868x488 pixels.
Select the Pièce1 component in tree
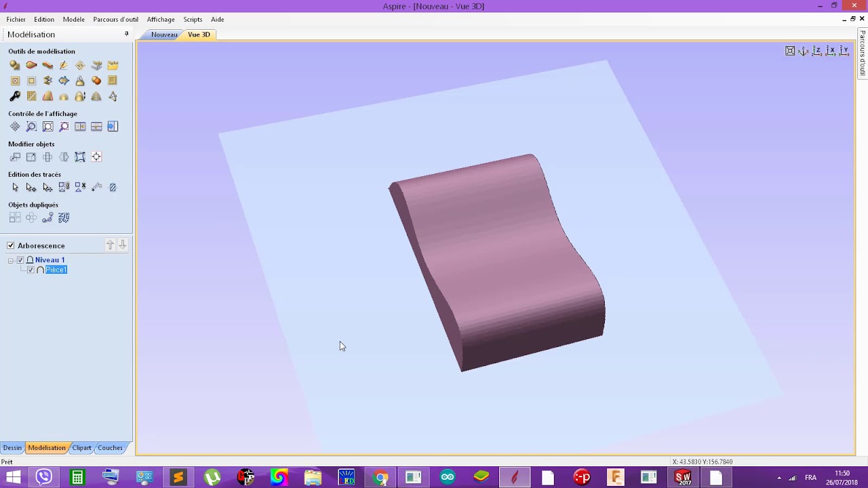click(x=56, y=270)
